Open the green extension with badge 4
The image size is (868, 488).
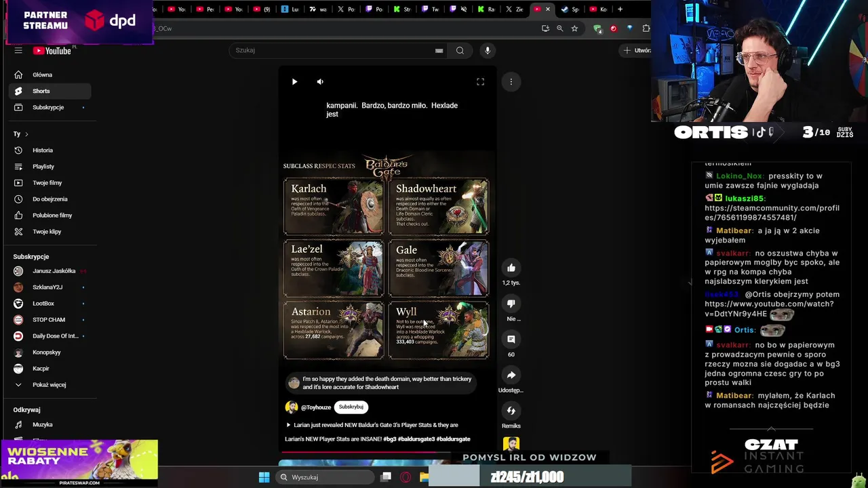click(x=597, y=28)
